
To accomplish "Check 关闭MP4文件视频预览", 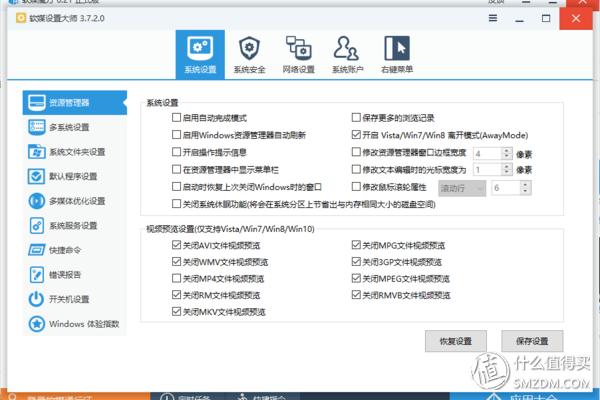I will coord(176,278).
